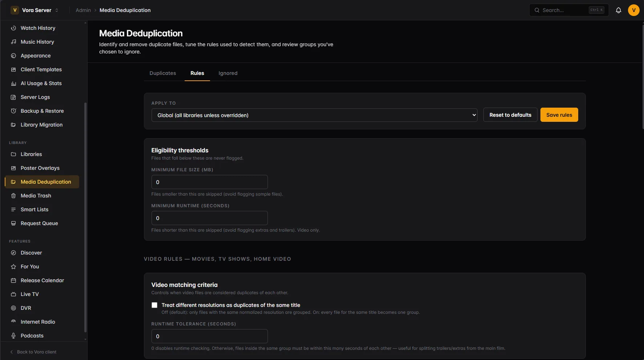This screenshot has height=360, width=644.
Task: Focus the Minimum Runtime field
Action: coord(210,218)
